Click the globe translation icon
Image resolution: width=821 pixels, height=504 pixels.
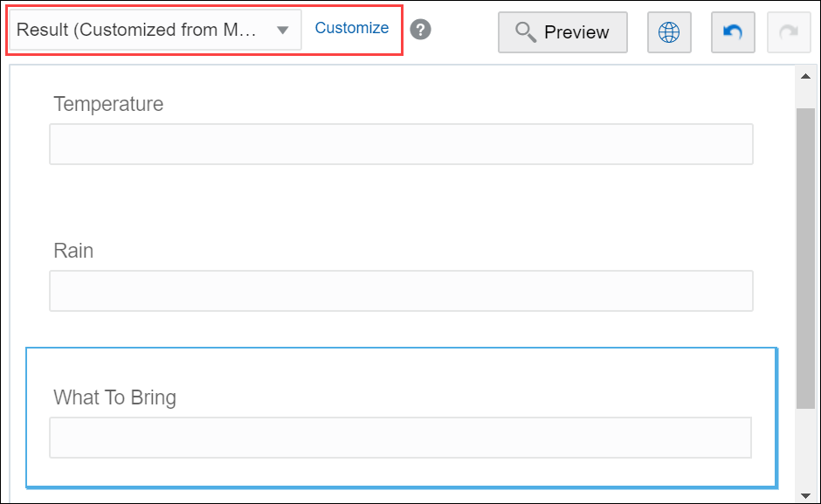(x=669, y=31)
